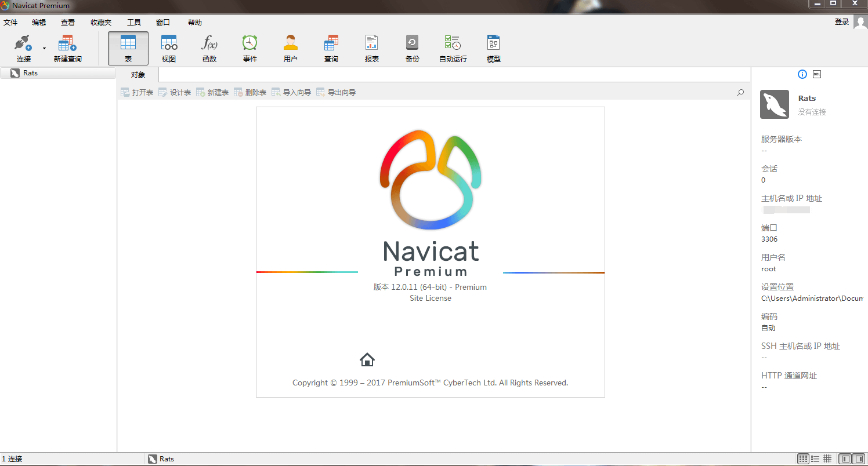Show the DDL panel icon
Viewport: 868px width, 466px height.
click(x=817, y=74)
